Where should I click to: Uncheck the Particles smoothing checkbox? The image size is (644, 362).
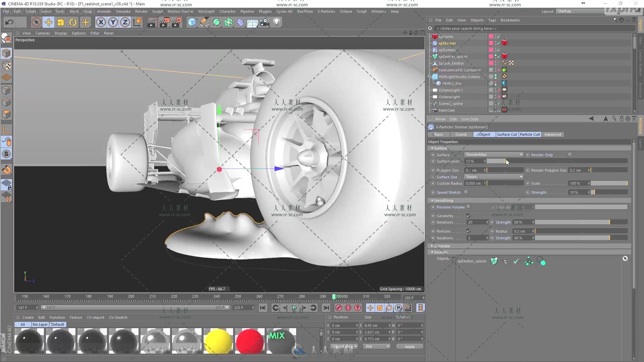(x=468, y=231)
